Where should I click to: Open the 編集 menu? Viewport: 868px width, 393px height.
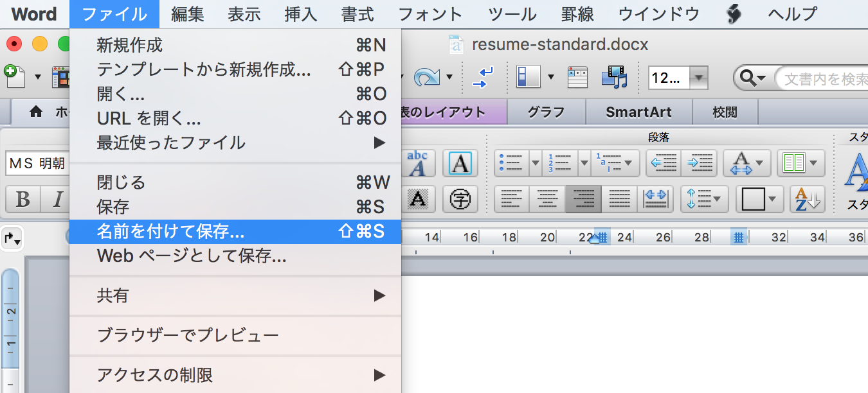coord(188,13)
